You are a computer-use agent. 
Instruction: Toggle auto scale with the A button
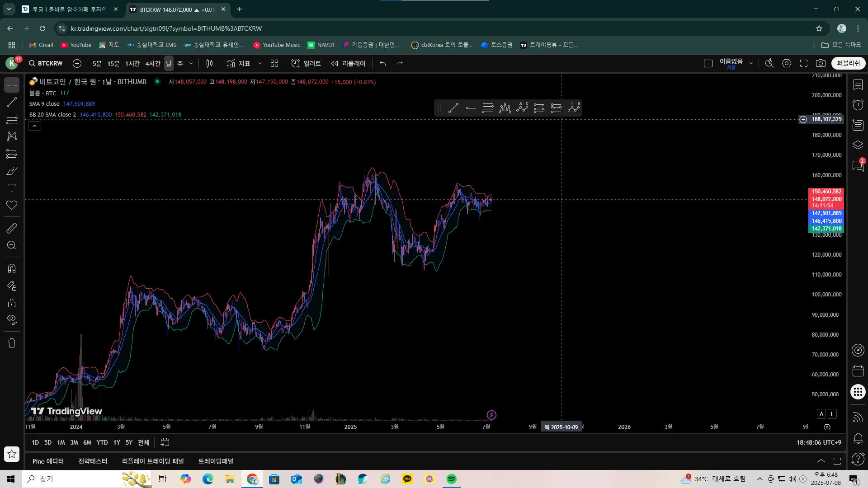(x=821, y=414)
